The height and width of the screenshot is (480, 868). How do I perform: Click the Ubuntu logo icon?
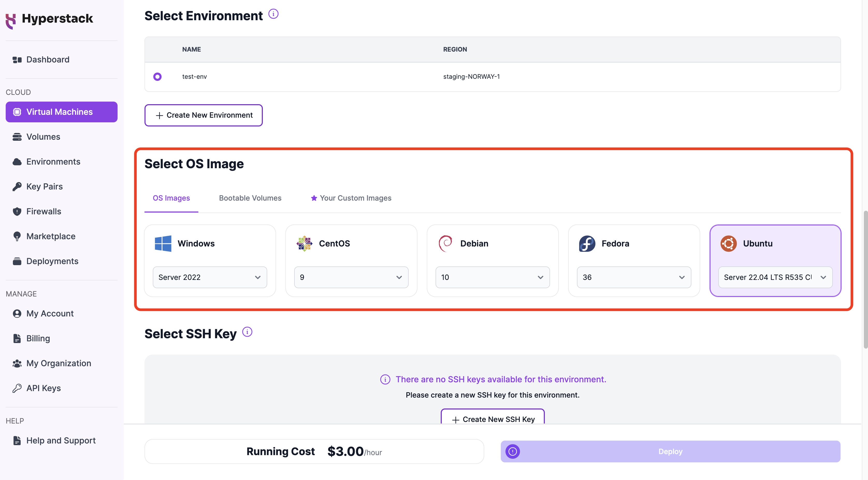[728, 244]
